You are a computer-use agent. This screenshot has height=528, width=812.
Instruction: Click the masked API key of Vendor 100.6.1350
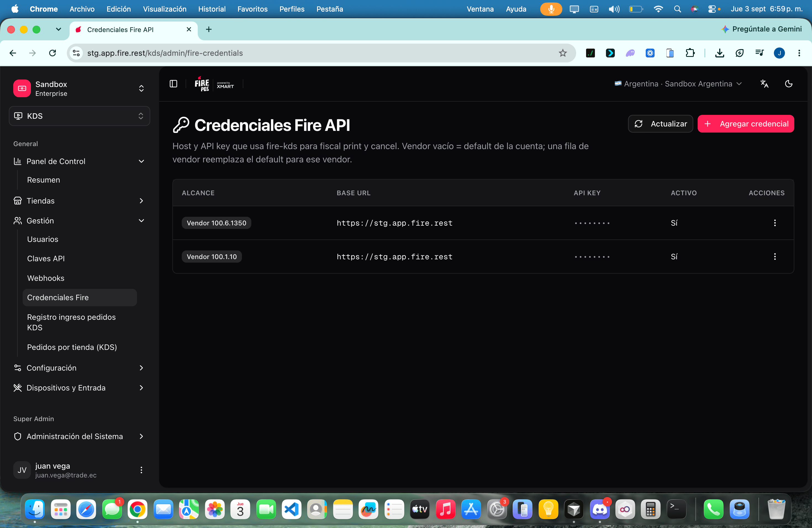click(592, 223)
